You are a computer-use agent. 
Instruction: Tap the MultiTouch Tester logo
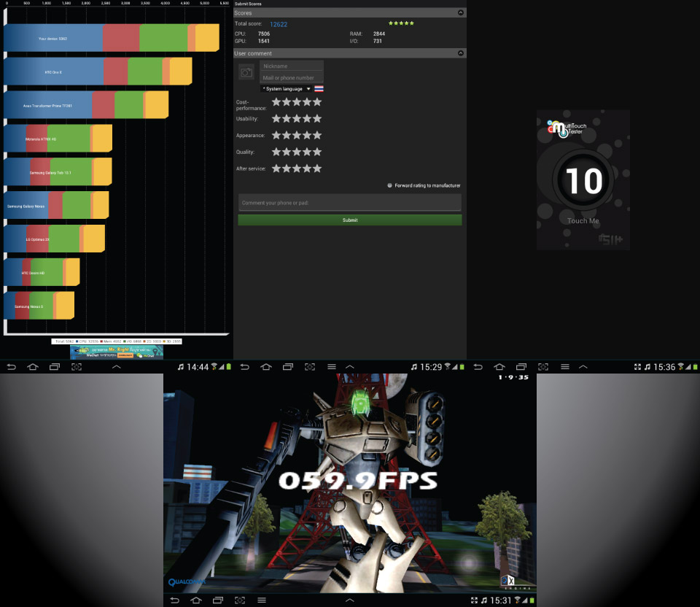[x=567, y=128]
